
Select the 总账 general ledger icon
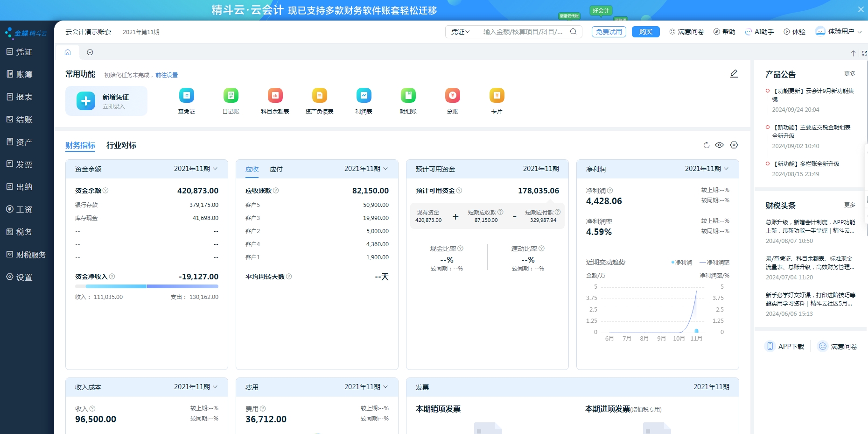pos(452,95)
